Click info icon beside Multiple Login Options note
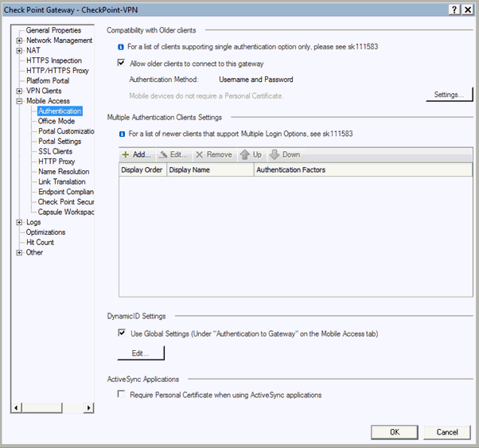The width and height of the screenshot is (479, 448). pyautogui.click(x=121, y=134)
